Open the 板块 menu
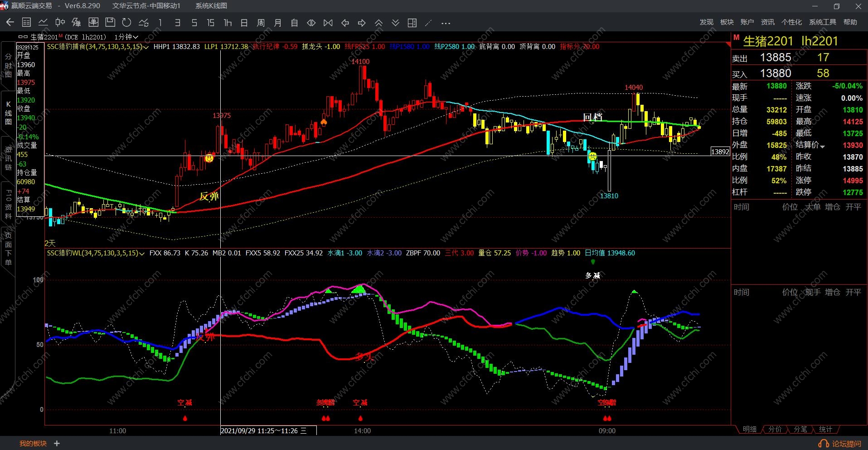This screenshot has height=450, width=868. [x=727, y=22]
